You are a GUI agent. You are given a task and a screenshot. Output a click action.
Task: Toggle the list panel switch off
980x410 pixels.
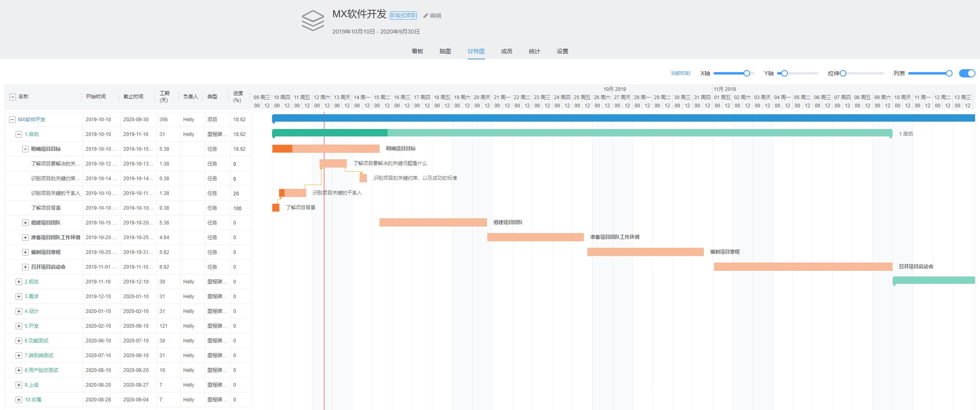[967, 73]
